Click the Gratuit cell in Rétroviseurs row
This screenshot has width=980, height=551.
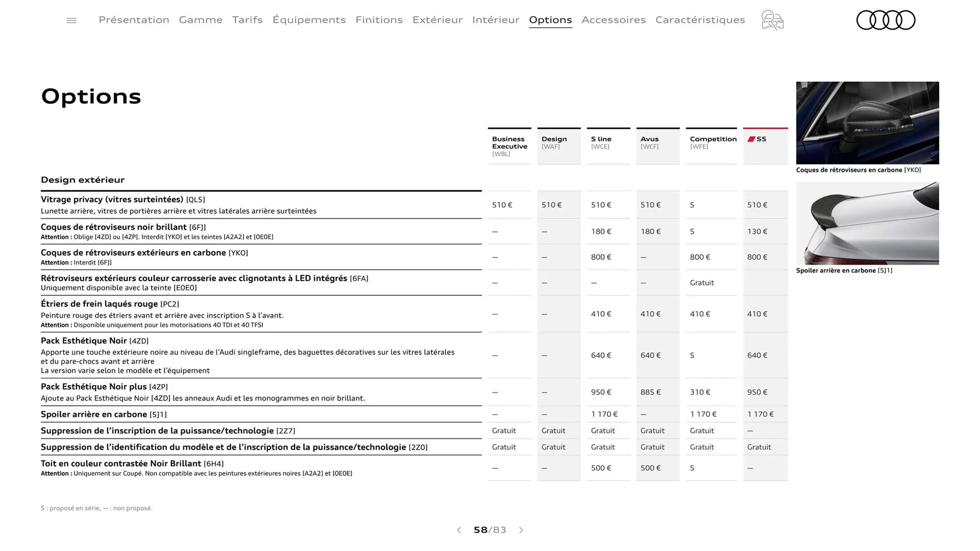coord(702,283)
